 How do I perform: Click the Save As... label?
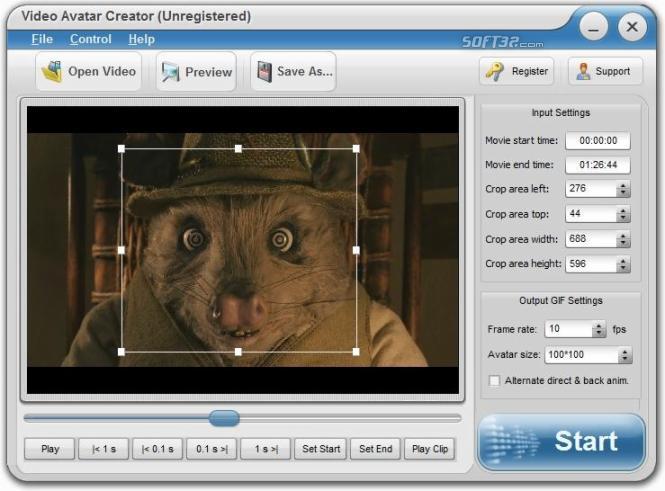click(305, 71)
